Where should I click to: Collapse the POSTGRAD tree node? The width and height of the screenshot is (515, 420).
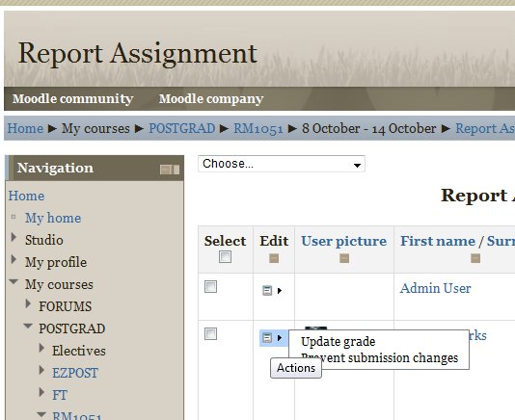(x=28, y=327)
